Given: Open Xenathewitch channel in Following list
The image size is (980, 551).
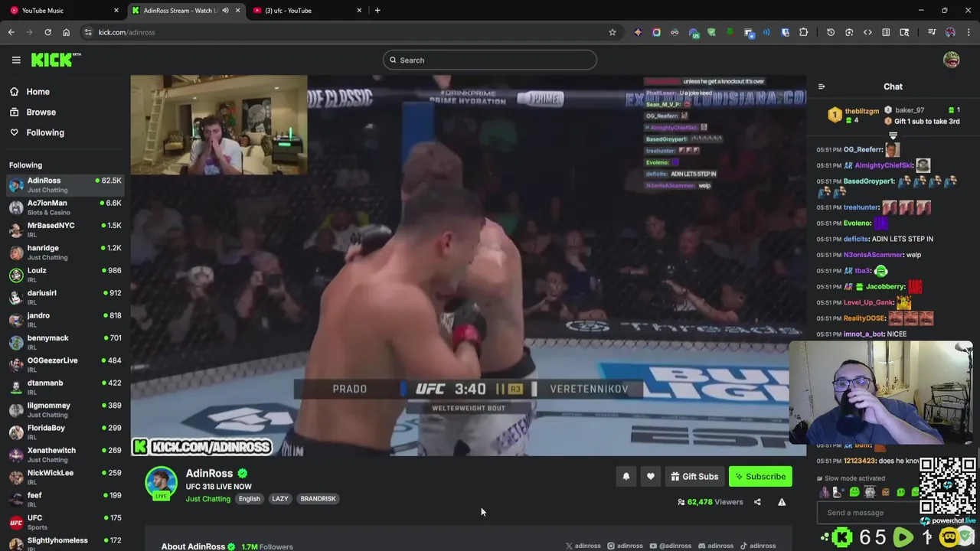Looking at the screenshot, I should coord(65,455).
